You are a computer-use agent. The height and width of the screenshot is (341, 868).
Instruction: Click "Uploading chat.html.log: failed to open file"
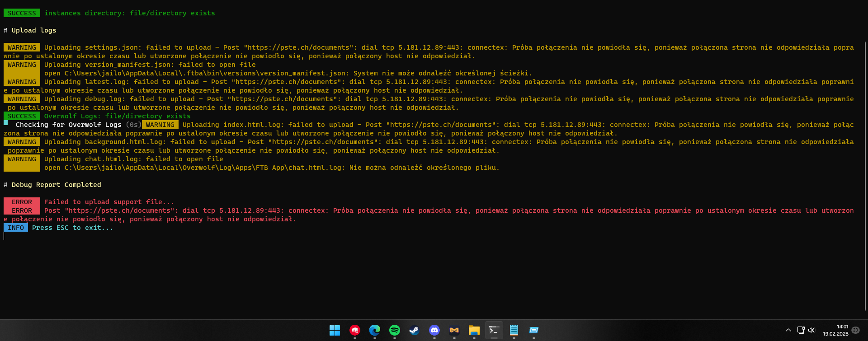tap(133, 159)
